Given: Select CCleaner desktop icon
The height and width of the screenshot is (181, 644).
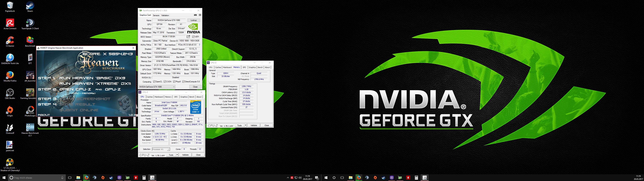Looking at the screenshot, I should coord(10,42).
